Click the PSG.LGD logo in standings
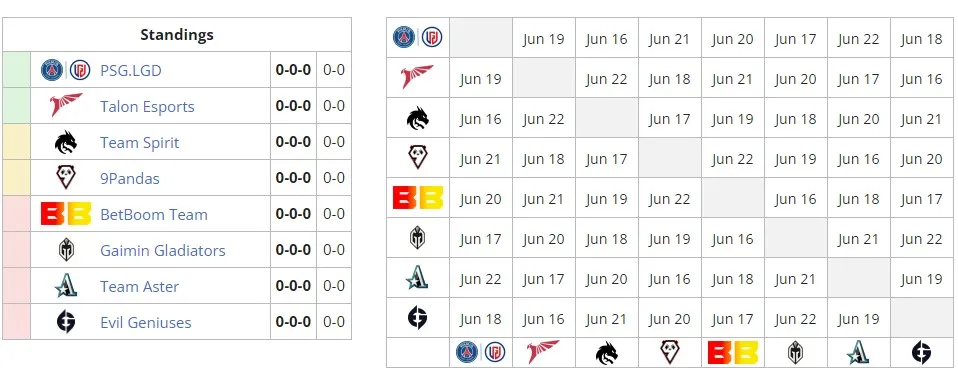The image size is (958, 378). pos(65,70)
